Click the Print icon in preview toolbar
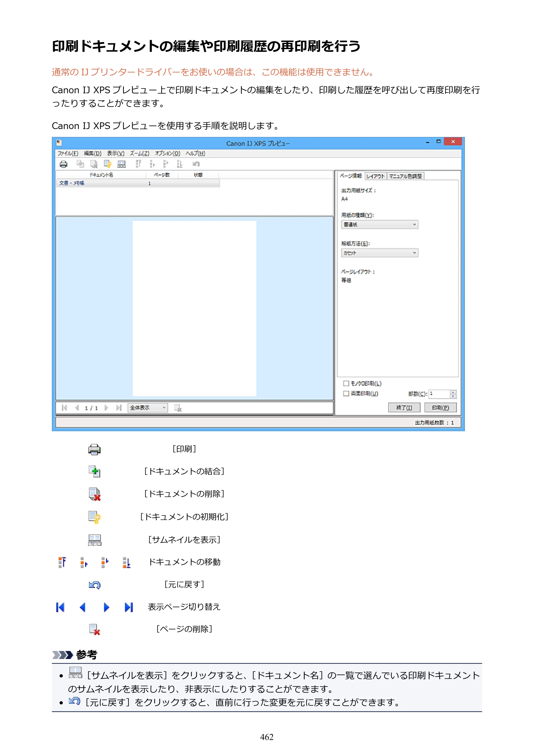Image resolution: width=534 pixels, height=756 pixels. pyautogui.click(x=64, y=164)
